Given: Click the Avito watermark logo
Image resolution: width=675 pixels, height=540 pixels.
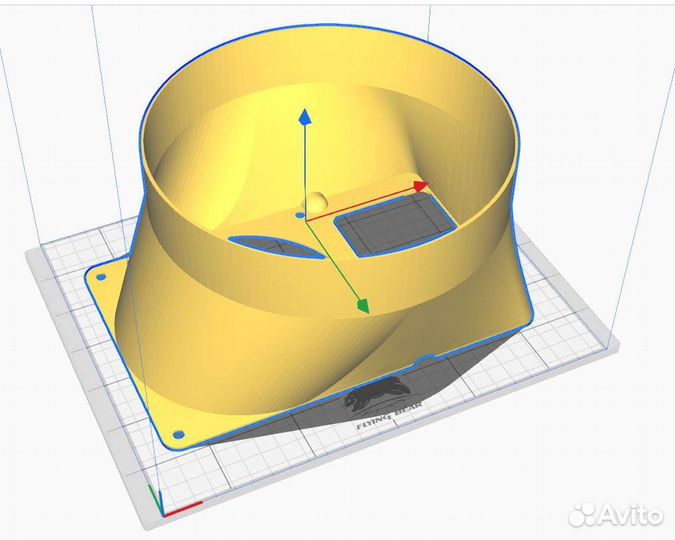Looking at the screenshot, I should (615, 515).
